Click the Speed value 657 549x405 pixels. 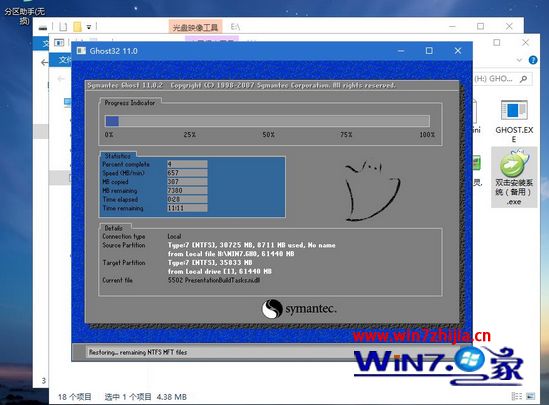tap(187, 173)
